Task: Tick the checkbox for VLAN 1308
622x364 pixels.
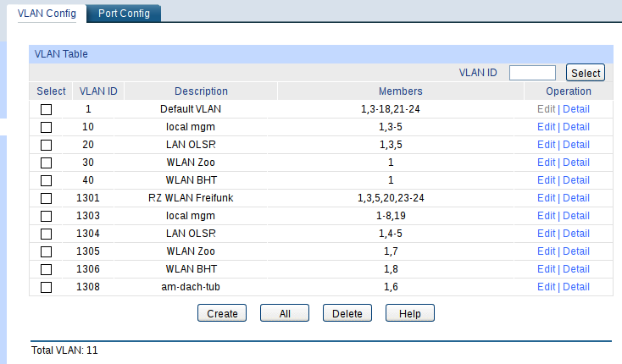Action: click(46, 287)
